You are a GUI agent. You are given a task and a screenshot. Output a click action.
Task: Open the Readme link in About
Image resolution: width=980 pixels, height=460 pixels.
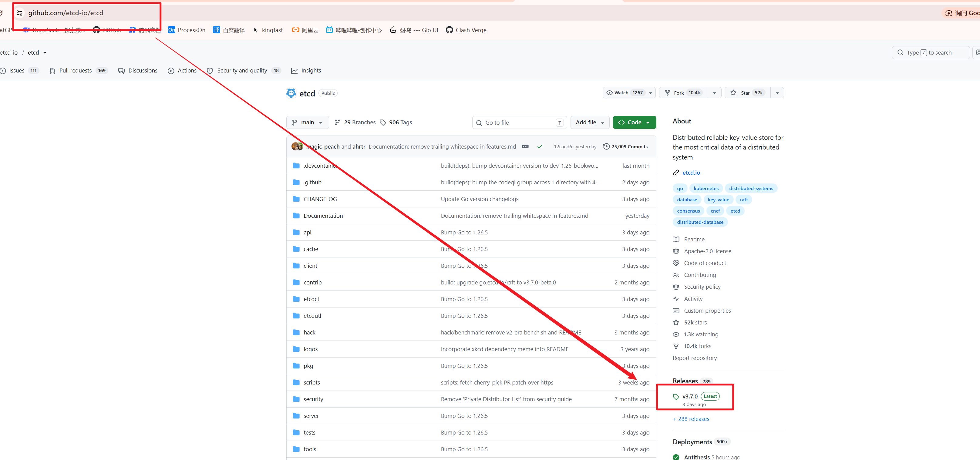point(694,239)
